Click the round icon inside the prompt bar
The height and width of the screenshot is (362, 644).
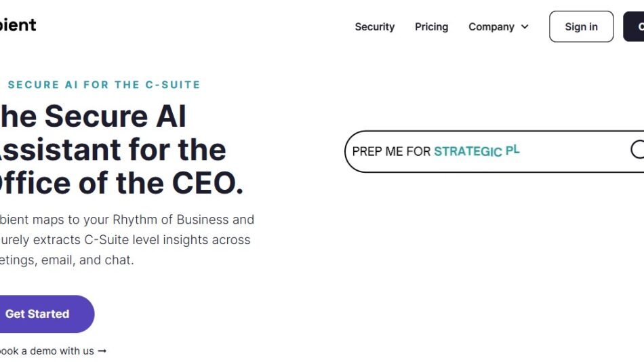pyautogui.click(x=637, y=150)
